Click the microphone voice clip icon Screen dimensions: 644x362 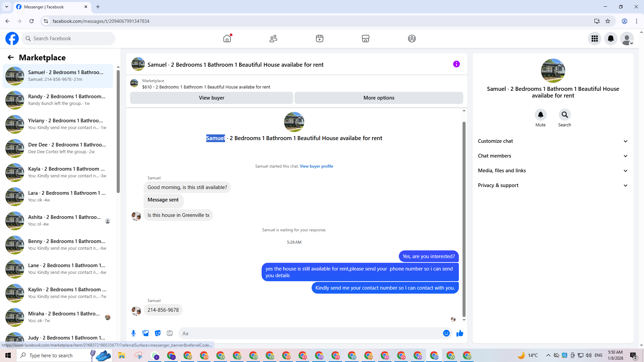point(133,333)
